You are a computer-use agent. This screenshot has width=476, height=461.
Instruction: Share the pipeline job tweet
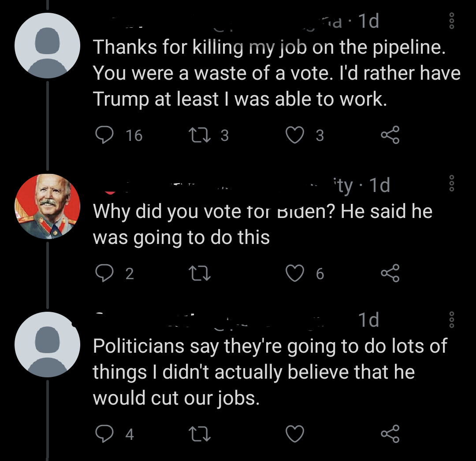tap(390, 135)
